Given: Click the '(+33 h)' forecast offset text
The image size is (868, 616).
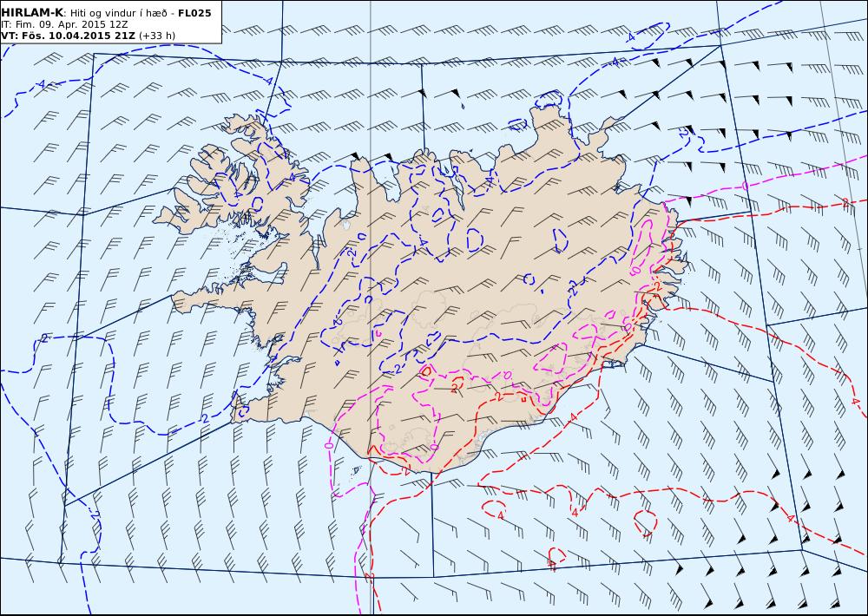Looking at the screenshot, I should [156, 36].
